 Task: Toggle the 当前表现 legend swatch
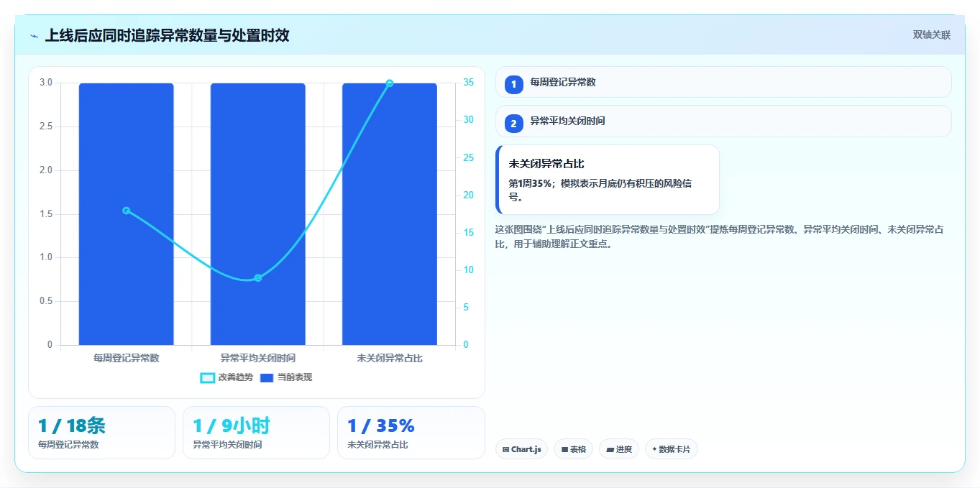pyautogui.click(x=267, y=378)
